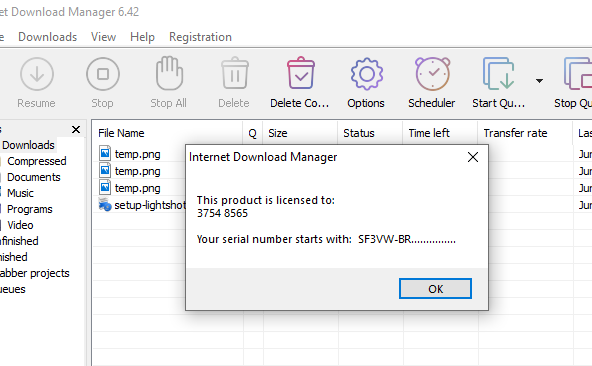Open the Registration menu
Screen dimensions: 592x366
pyautogui.click(x=200, y=37)
